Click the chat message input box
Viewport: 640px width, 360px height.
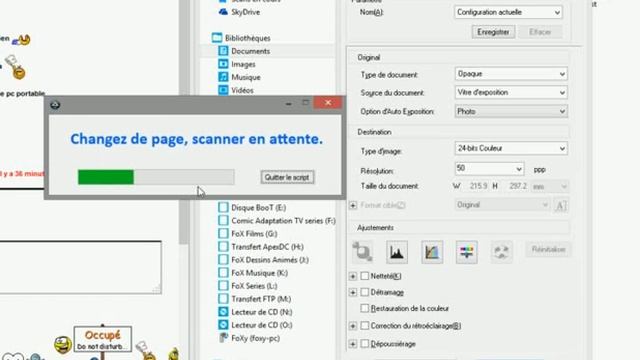80,267
